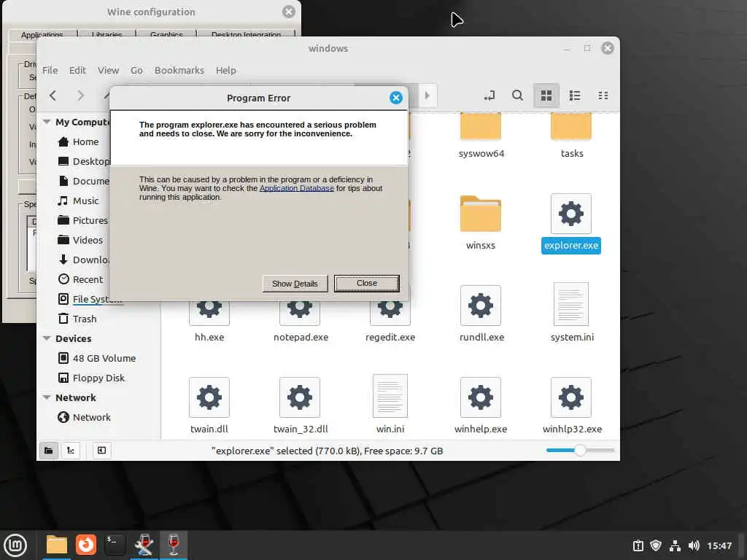Open Floppy Disk device

coord(91,378)
